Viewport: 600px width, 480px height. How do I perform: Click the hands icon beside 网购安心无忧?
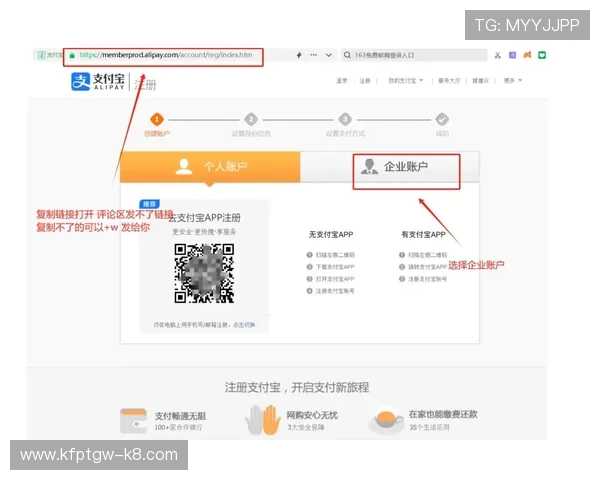263,420
